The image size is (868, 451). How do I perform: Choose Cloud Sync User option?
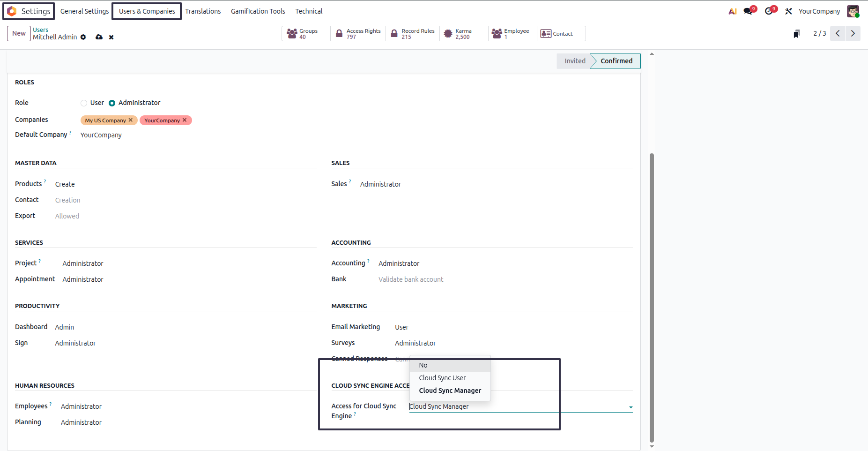(450, 378)
